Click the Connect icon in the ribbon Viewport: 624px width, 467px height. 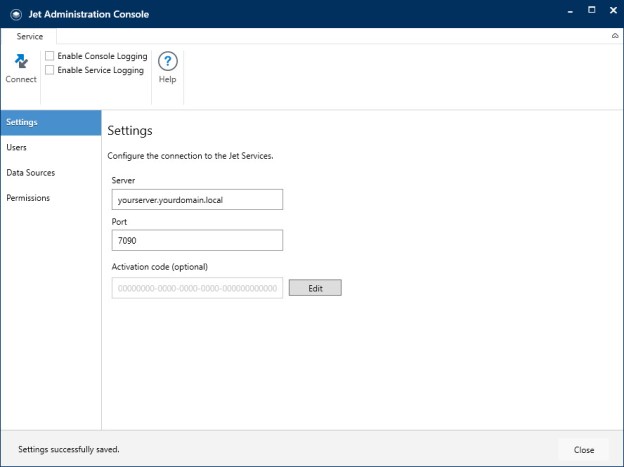pyautogui.click(x=21, y=62)
